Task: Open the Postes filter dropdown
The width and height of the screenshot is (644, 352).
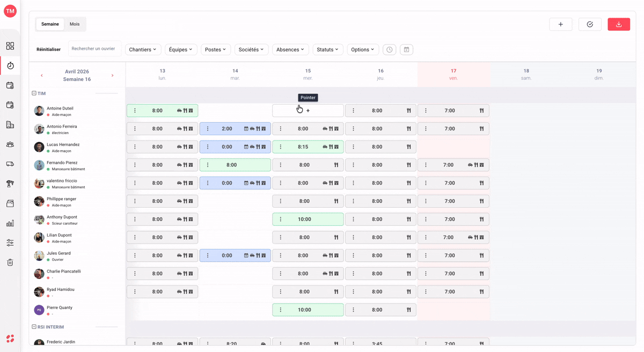Action: point(216,49)
